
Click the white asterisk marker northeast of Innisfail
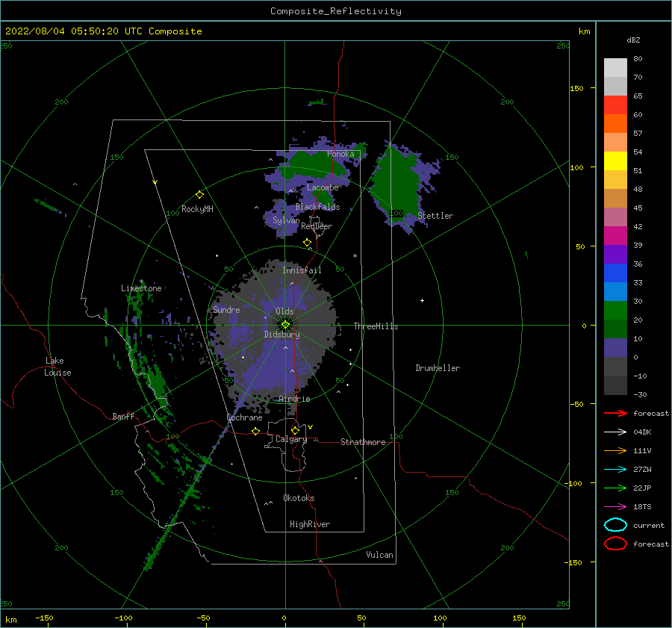coord(355,256)
